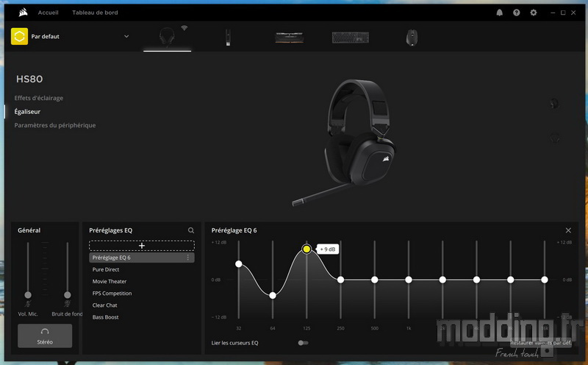Image resolution: width=588 pixels, height=365 pixels.
Task: Click the 250 Hz EQ band handle
Action: click(x=340, y=280)
